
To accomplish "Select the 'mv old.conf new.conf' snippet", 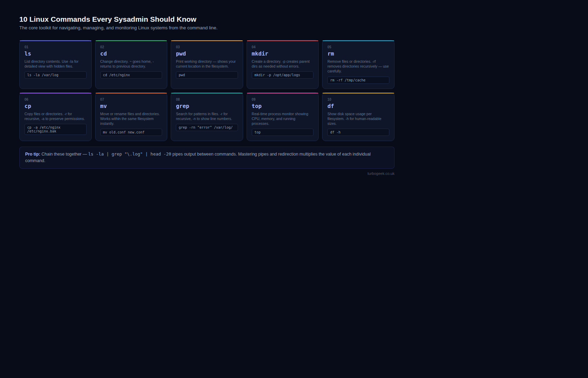I will coord(131,132).
